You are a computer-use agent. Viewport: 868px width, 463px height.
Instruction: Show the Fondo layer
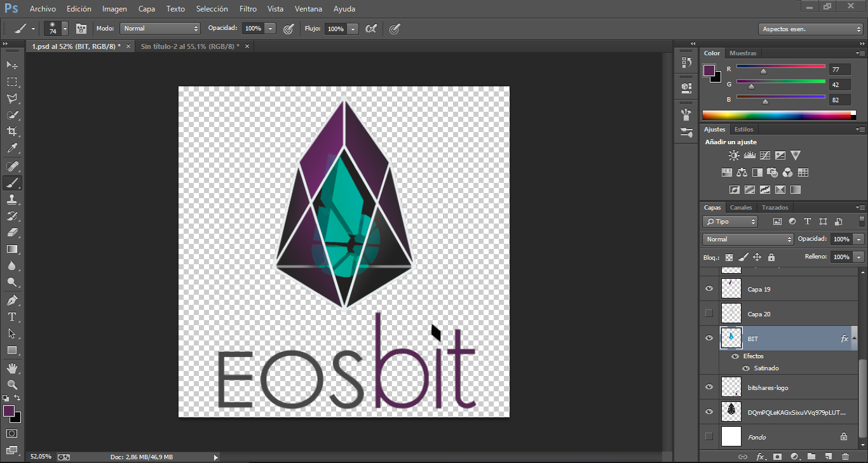(709, 436)
